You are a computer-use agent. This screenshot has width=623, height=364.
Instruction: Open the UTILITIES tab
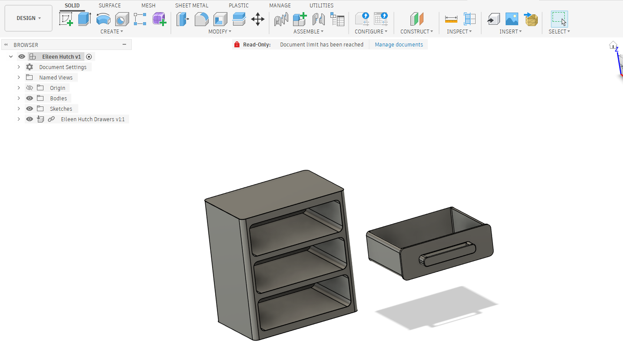pos(321,6)
